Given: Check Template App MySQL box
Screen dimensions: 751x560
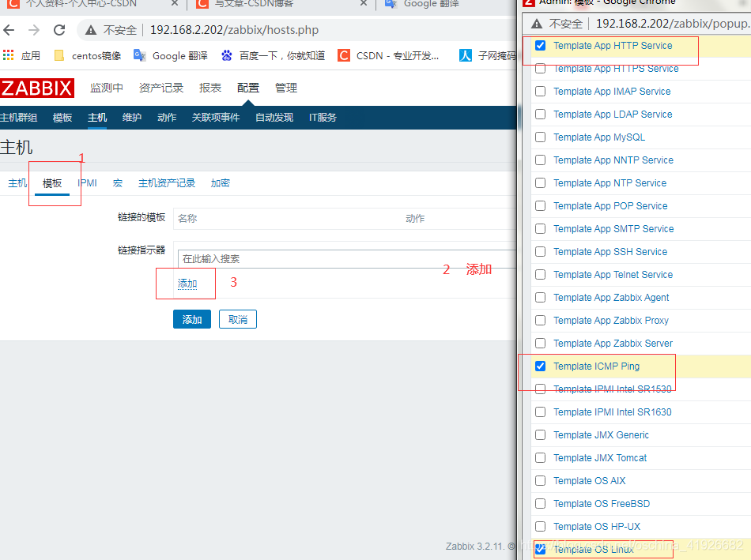Looking at the screenshot, I should 540,137.
